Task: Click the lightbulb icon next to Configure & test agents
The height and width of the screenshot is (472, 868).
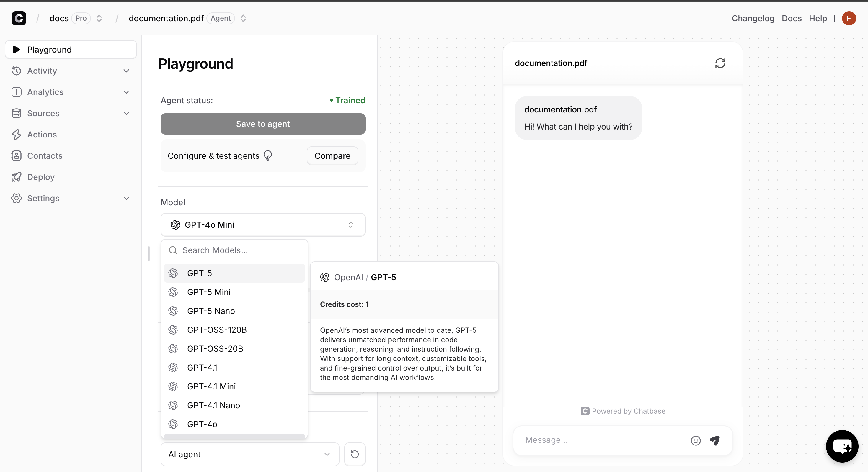Action: [x=267, y=155]
